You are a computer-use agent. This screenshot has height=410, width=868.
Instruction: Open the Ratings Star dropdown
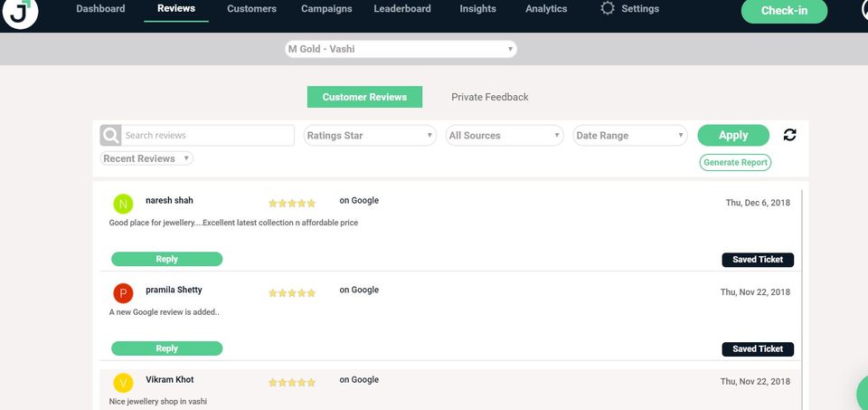370,136
